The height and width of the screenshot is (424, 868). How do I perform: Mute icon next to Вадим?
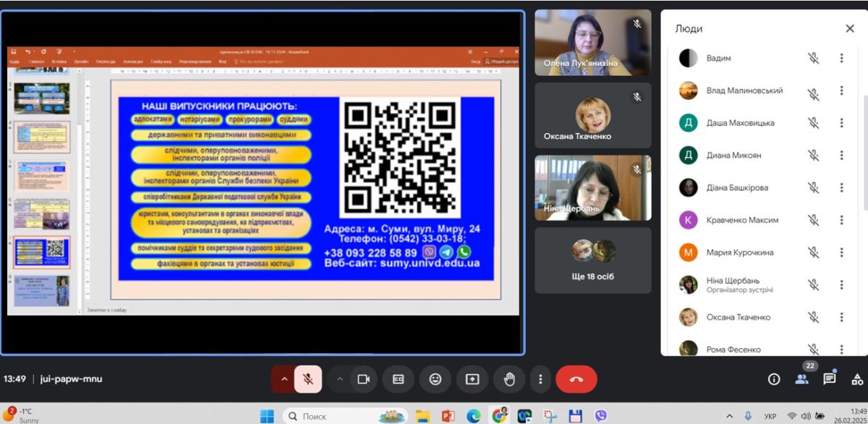pos(813,59)
